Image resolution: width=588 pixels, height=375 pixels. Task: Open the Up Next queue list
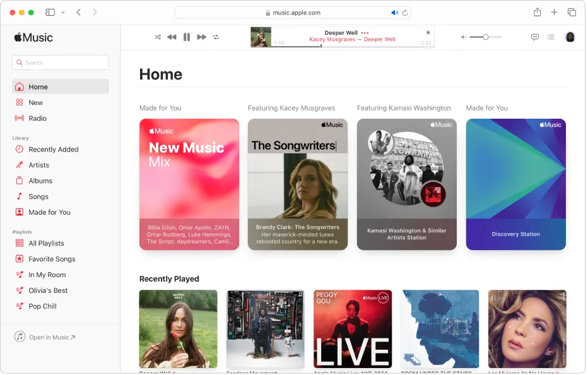(x=551, y=37)
